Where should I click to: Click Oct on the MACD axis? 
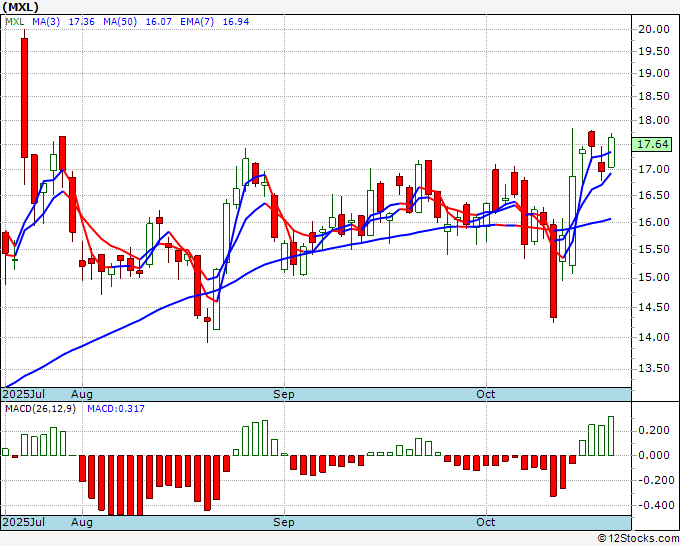click(486, 522)
